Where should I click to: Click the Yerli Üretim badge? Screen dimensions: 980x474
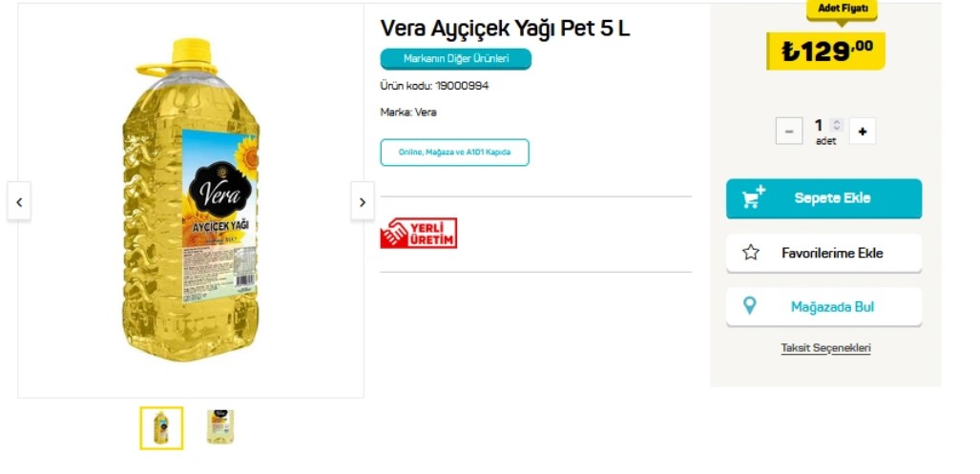tap(419, 233)
